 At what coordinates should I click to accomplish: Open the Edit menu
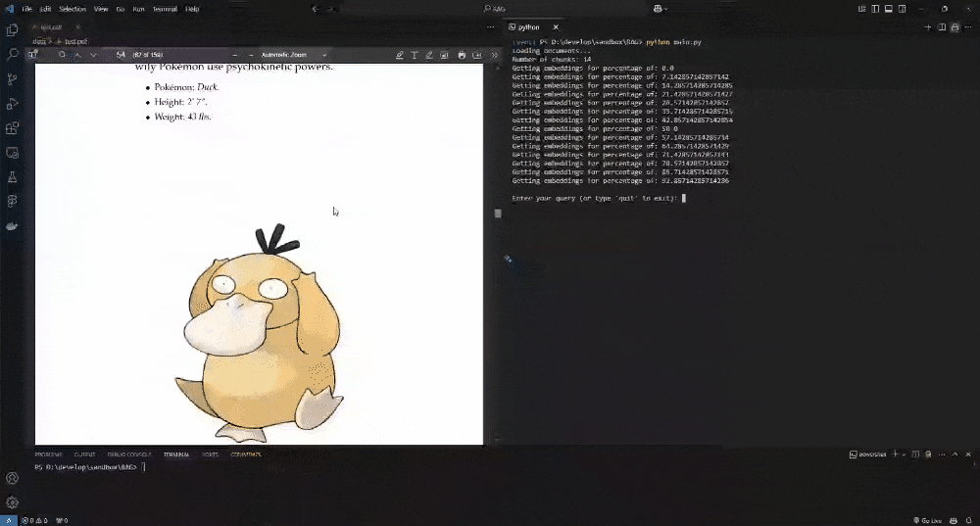(46, 9)
